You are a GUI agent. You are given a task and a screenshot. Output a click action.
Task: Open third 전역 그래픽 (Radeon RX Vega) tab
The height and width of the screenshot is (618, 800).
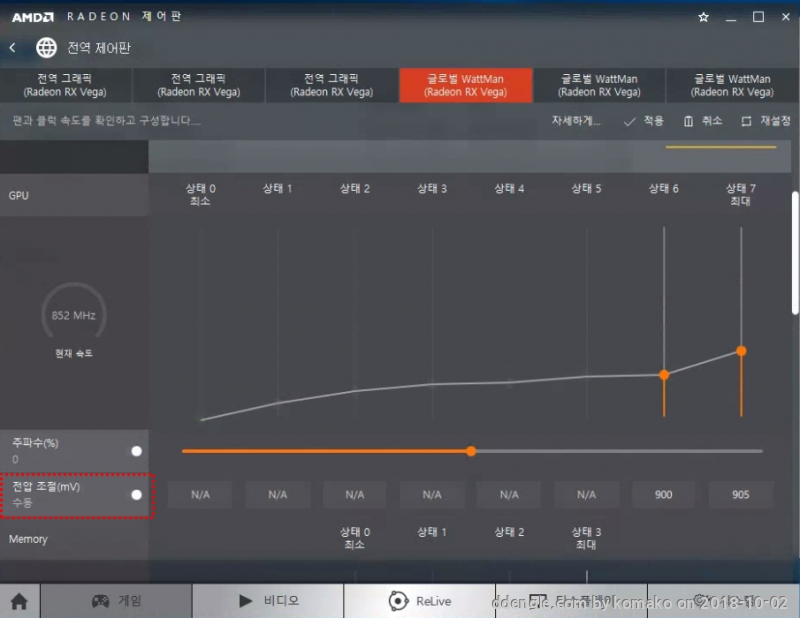[332, 85]
